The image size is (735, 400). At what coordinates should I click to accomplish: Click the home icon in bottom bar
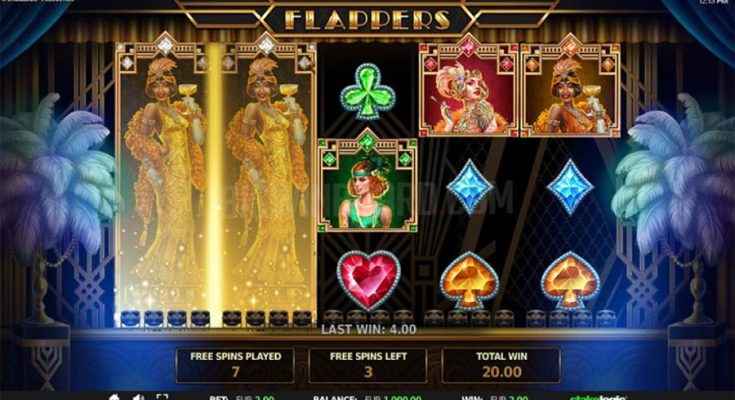[114, 397]
